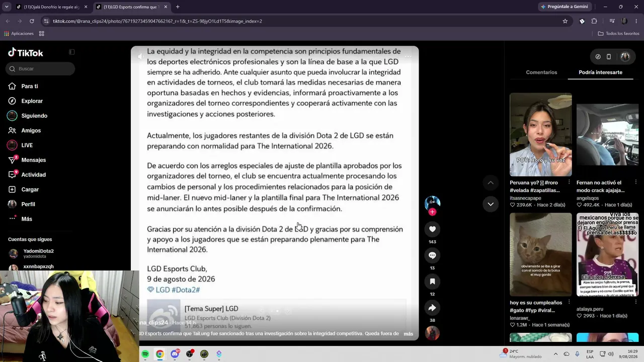644x362 pixels.
Task: Open the author's profile avatar
Action: 432,203
